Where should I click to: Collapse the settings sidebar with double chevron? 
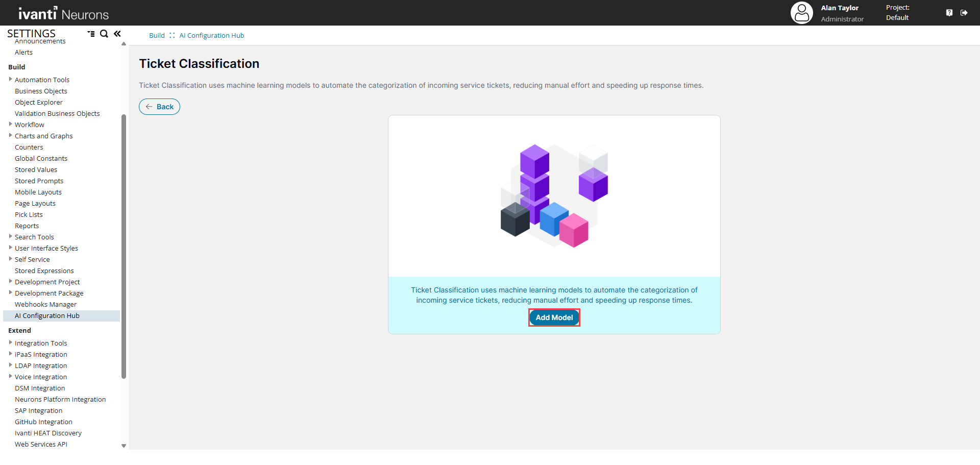click(x=117, y=34)
